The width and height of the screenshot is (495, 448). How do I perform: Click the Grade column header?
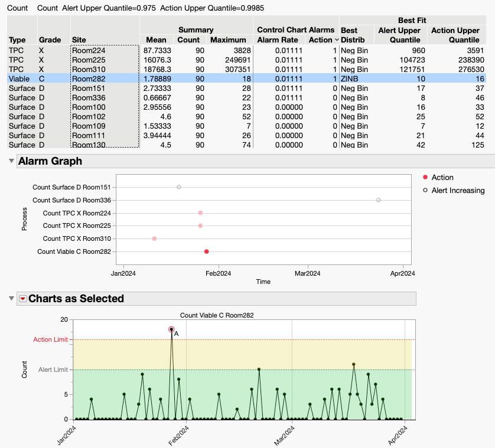[x=50, y=40]
